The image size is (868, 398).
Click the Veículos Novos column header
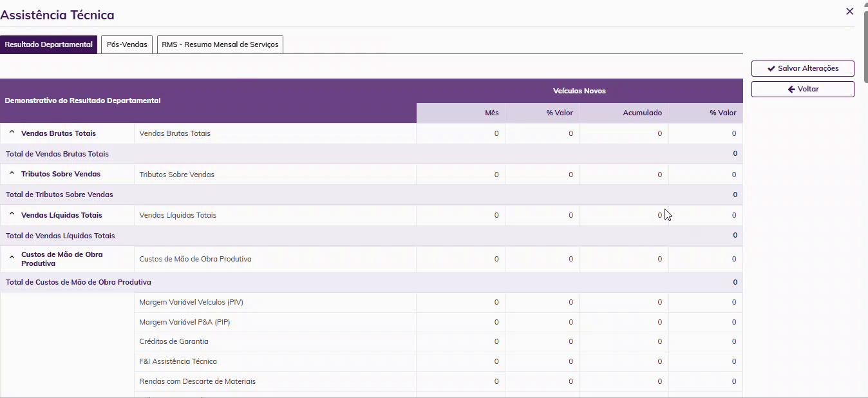point(580,91)
